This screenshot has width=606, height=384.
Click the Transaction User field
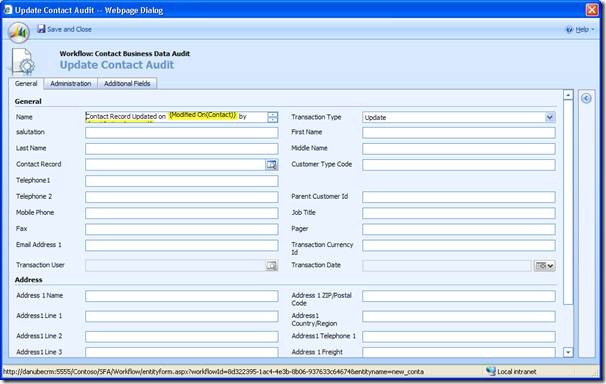click(175, 266)
